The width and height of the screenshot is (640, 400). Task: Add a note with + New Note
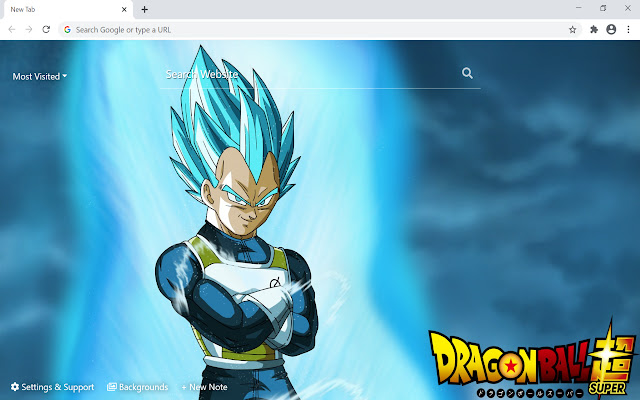[x=204, y=387]
